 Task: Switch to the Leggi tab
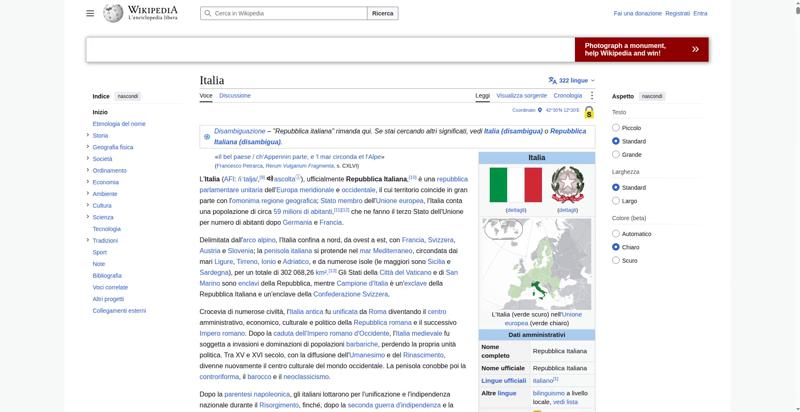click(482, 95)
